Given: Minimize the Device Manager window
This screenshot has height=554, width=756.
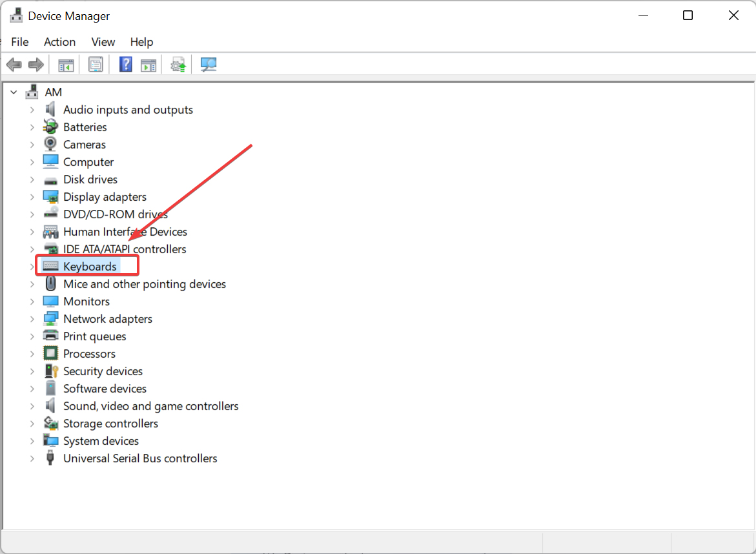Looking at the screenshot, I should [643, 15].
